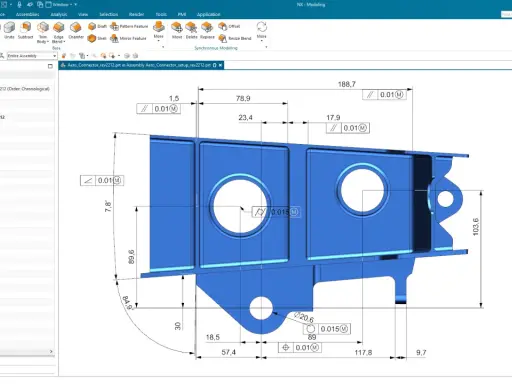Expand the Base ribbon group arrow
Screen dimensions: 512x384
(x=163, y=47)
